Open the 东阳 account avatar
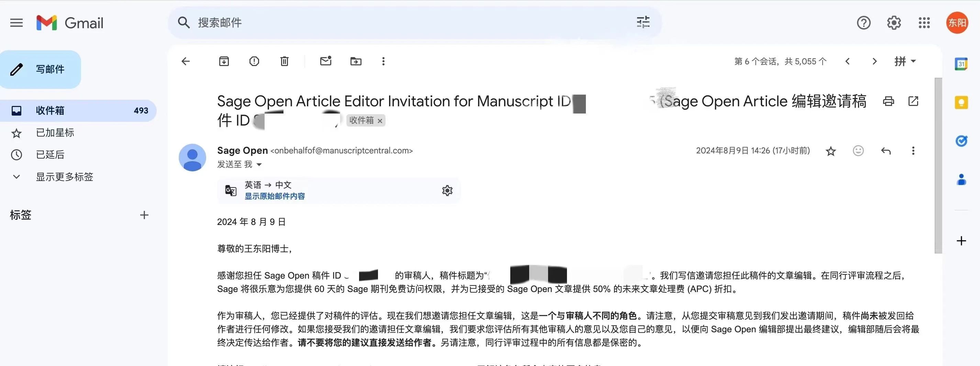The image size is (980, 366). (957, 23)
